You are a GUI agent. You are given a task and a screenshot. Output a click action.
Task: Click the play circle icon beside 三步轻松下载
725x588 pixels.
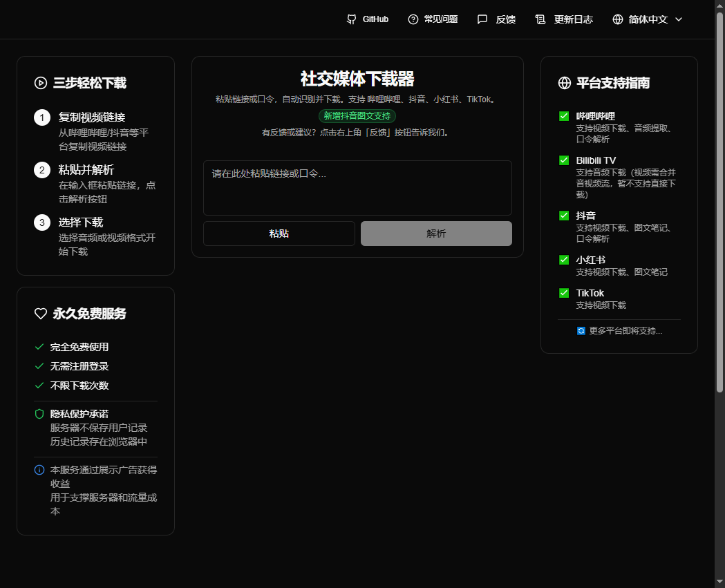click(40, 83)
